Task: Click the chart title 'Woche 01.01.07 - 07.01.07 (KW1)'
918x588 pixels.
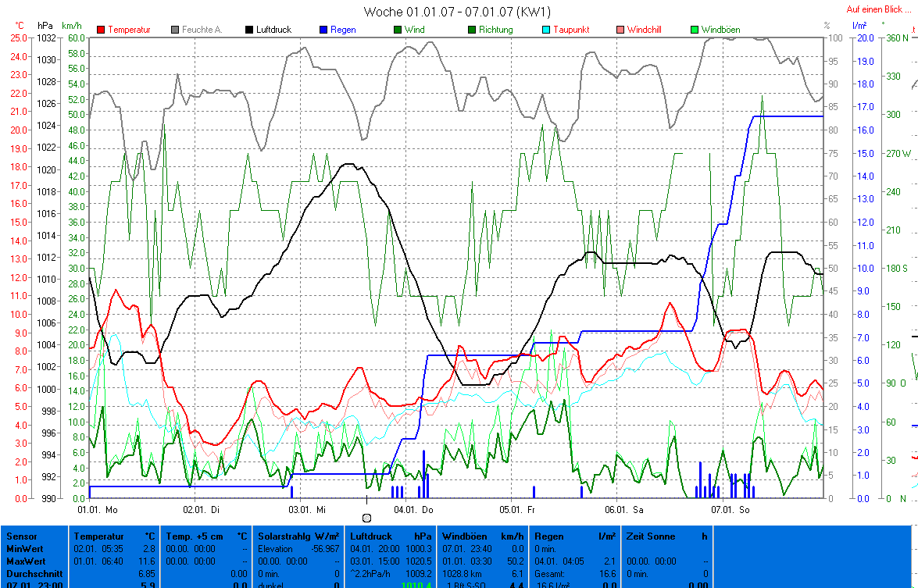Action: (x=457, y=12)
